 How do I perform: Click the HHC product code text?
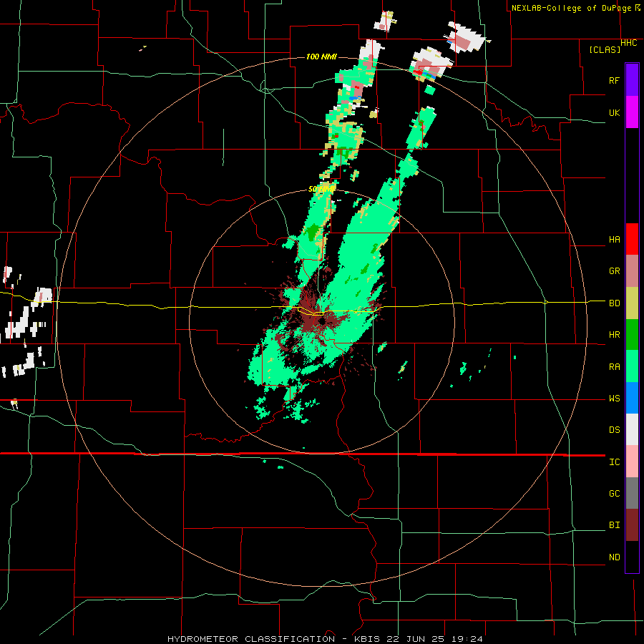click(628, 43)
